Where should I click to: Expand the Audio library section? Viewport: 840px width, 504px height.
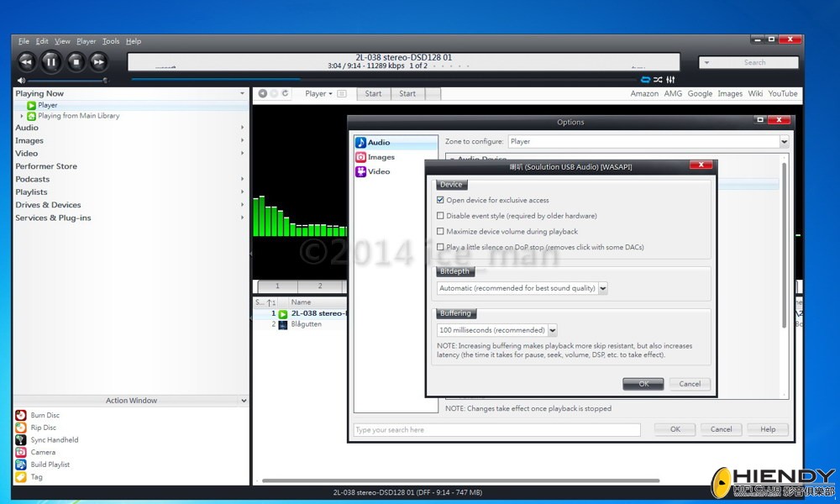(242, 128)
